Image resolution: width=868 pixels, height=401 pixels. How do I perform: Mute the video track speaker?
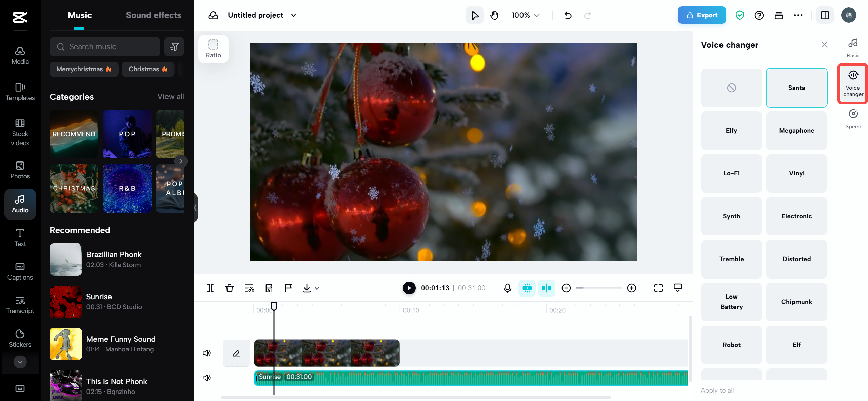[x=206, y=353]
